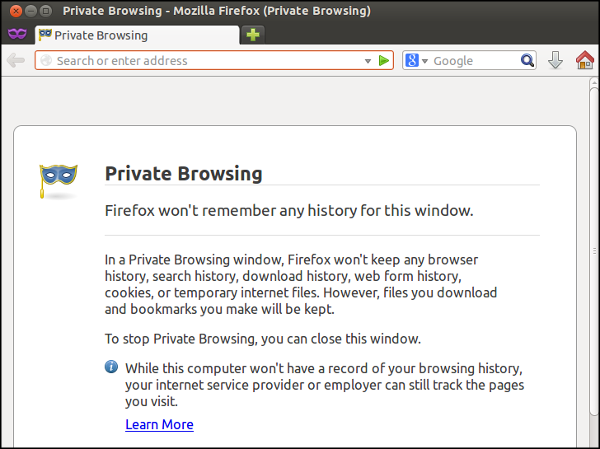The height and width of the screenshot is (449, 600).
Task: Click the Private Browsing page heading
Action: [183, 173]
